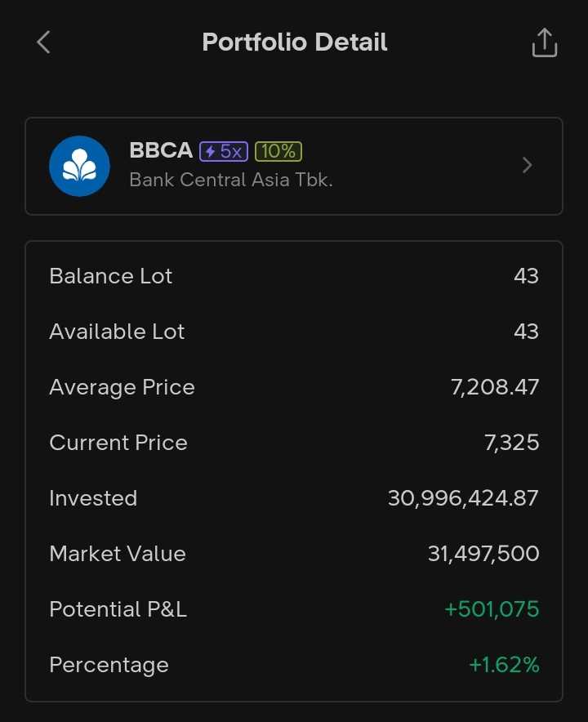The height and width of the screenshot is (722, 588).
Task: Tap Bank Central Asia Tbk. name
Action: click(x=231, y=180)
